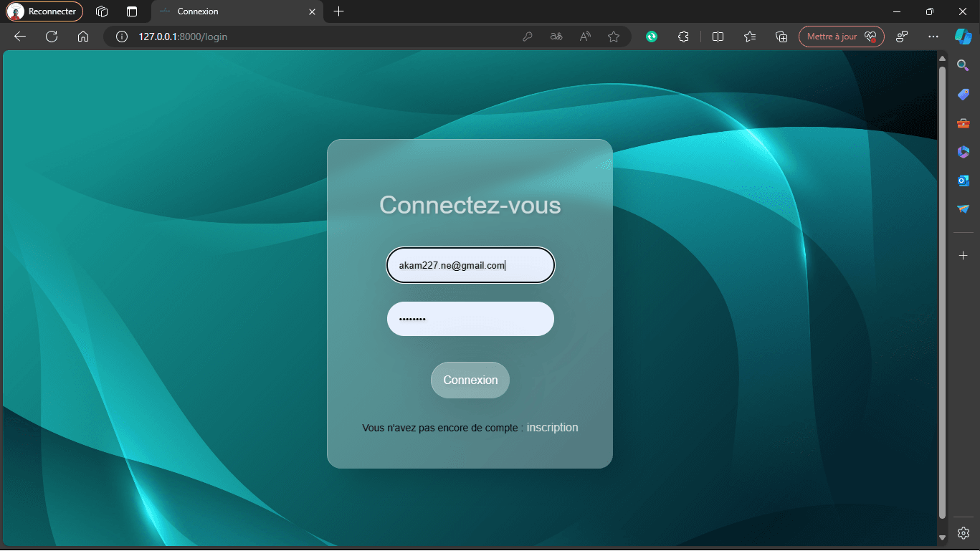Click the Reconnecter profile button

click(44, 11)
